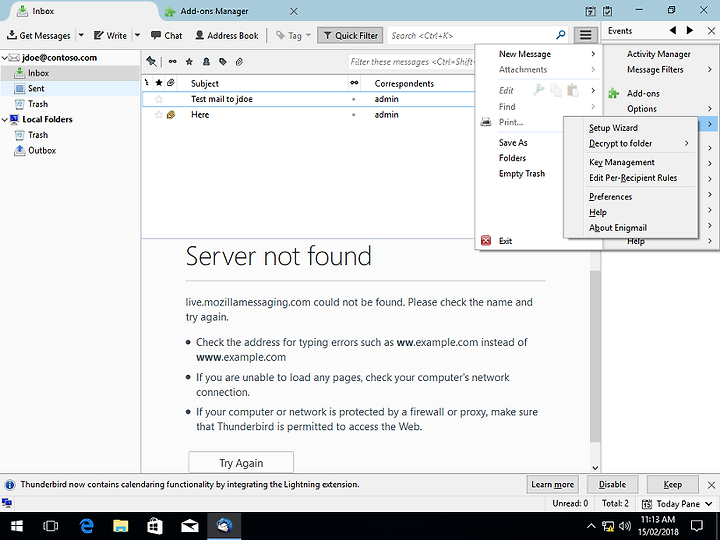Open New Message submenu
720x540 pixels.
pos(540,54)
